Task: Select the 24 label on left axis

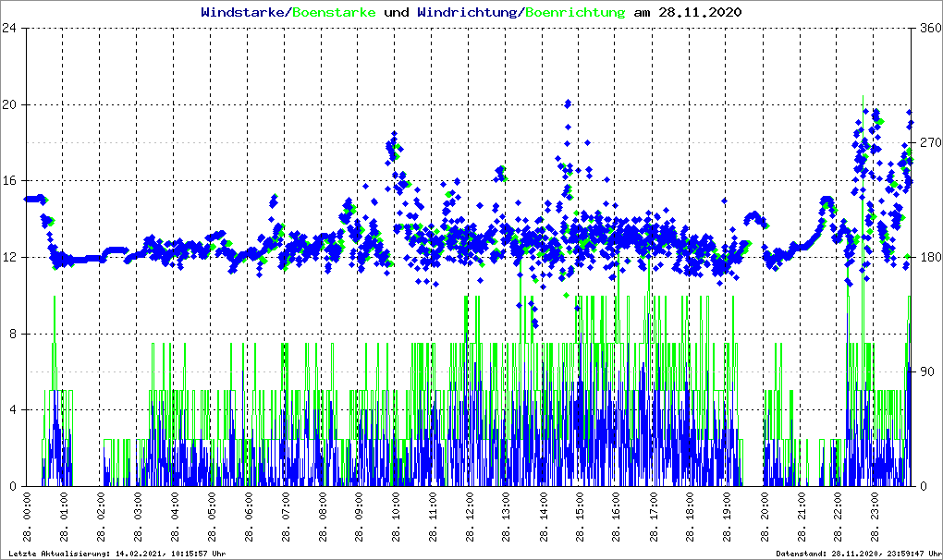Action: tap(9, 28)
